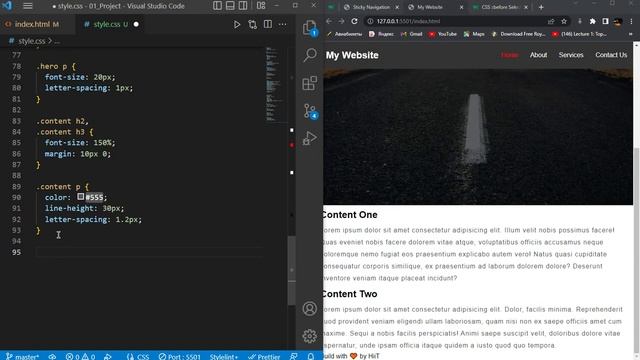Click the Prettier status bar item
The height and width of the screenshot is (360, 640).
(x=264, y=356)
